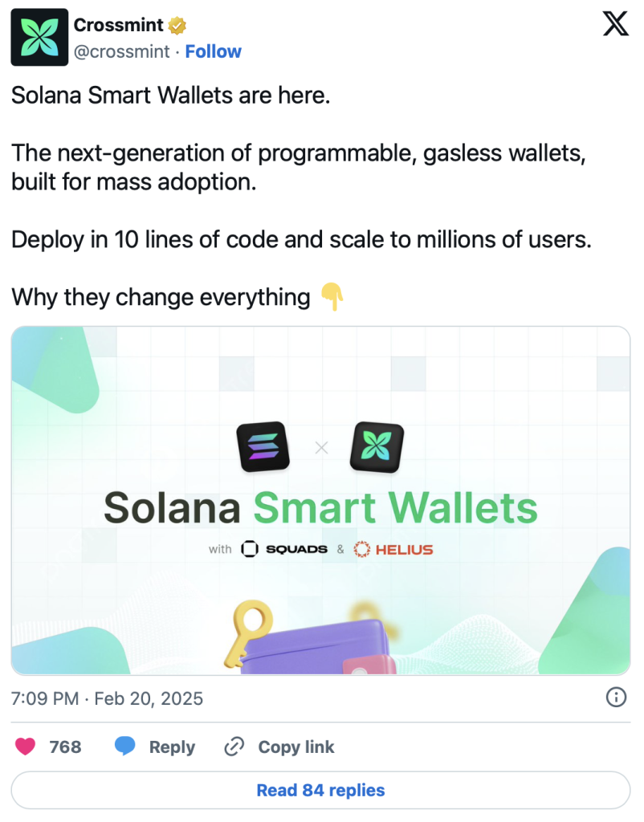Click the Solana Smart Wallets banner headline

320,507
